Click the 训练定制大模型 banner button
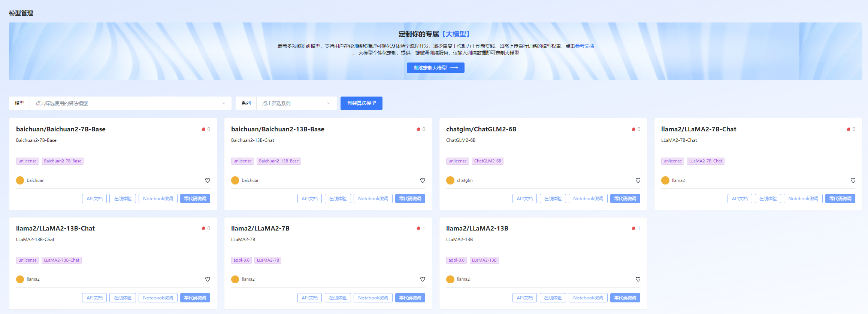Viewport: 868px width, 314px height. coord(435,68)
